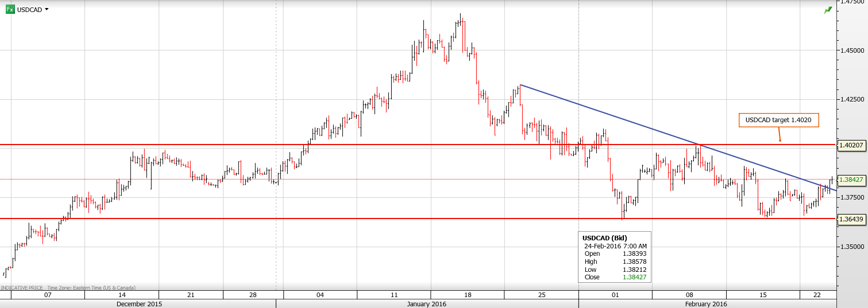Screen dimensions: 868x308
Task: Click the '18' date marker on time axis
Action: (467, 295)
